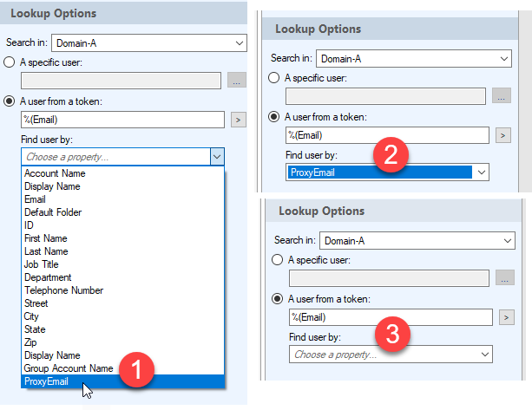Click the red step 1 badge
The width and height of the screenshot is (532, 410).
pyautogui.click(x=136, y=370)
